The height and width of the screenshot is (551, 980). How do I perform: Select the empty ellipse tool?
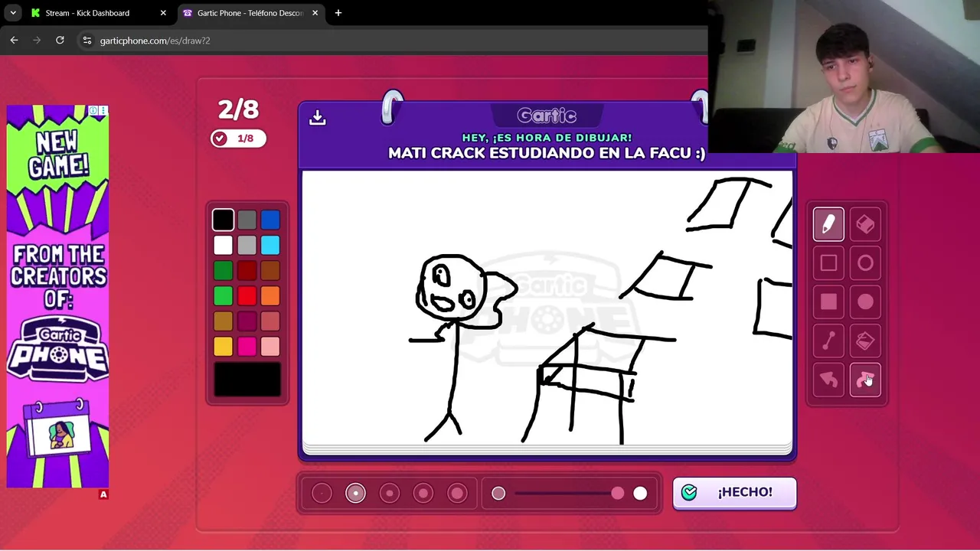(x=865, y=263)
